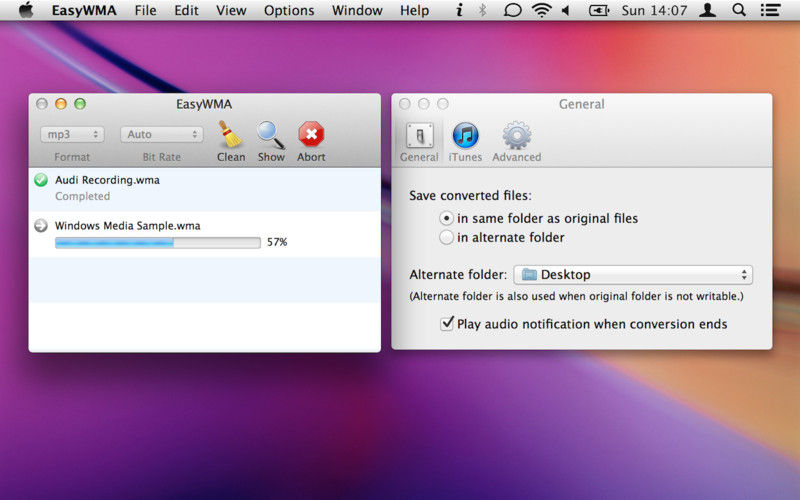
Task: Click the gray arrow icon beside Windows Media Sample.wma
Action: coord(41,226)
